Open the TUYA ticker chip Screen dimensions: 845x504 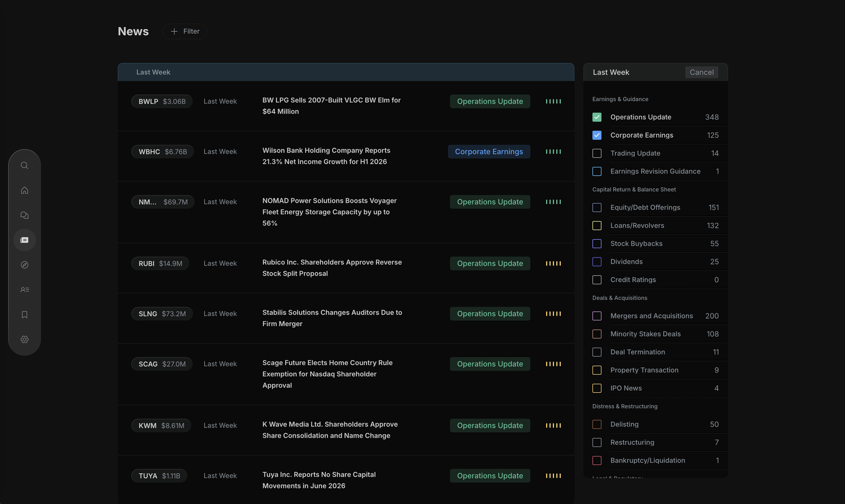tap(159, 476)
